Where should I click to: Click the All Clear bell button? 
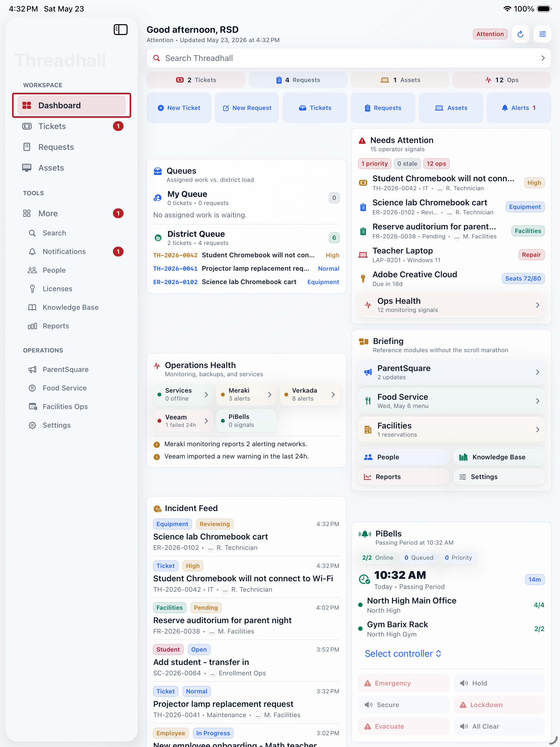[x=499, y=726]
